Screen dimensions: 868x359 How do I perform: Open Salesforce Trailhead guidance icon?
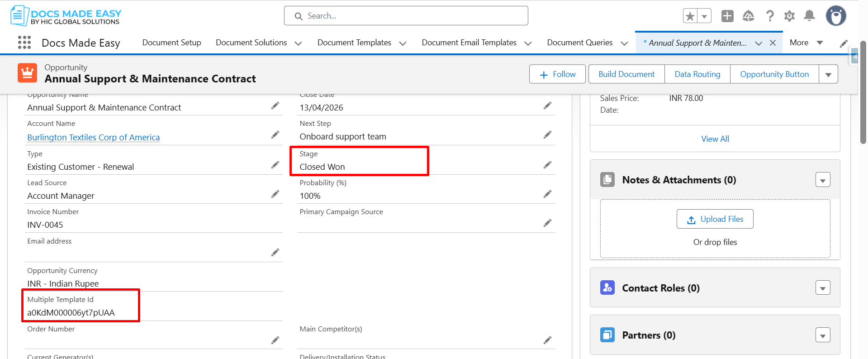click(749, 16)
